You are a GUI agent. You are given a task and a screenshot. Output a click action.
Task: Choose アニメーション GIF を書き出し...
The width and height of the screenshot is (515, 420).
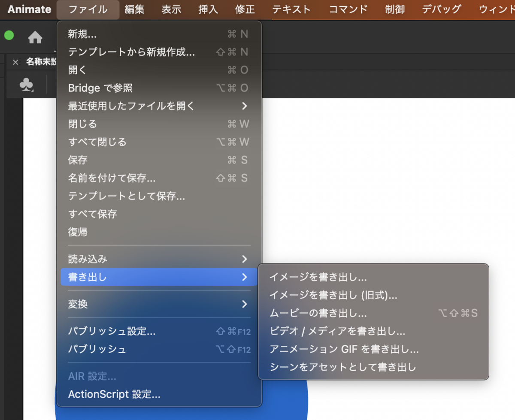point(373,349)
